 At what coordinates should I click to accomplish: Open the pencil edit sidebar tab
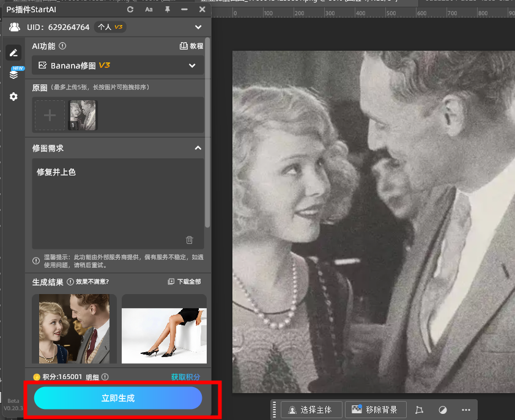(13, 53)
